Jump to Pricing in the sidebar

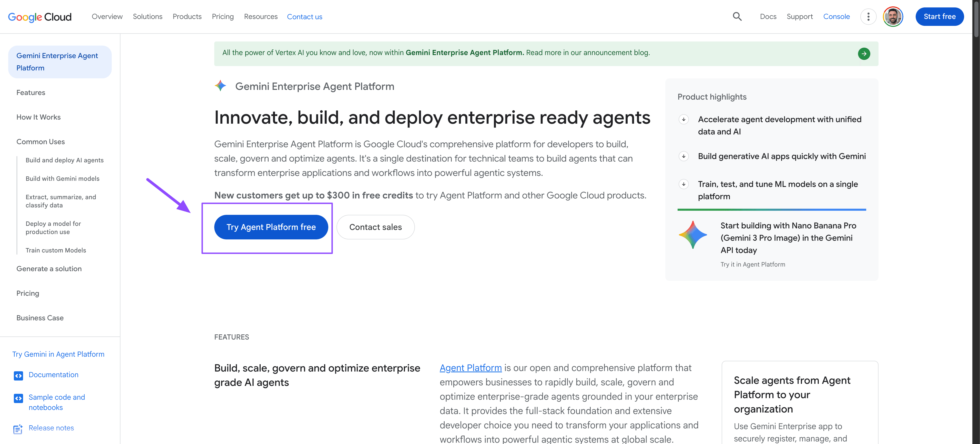tap(28, 293)
